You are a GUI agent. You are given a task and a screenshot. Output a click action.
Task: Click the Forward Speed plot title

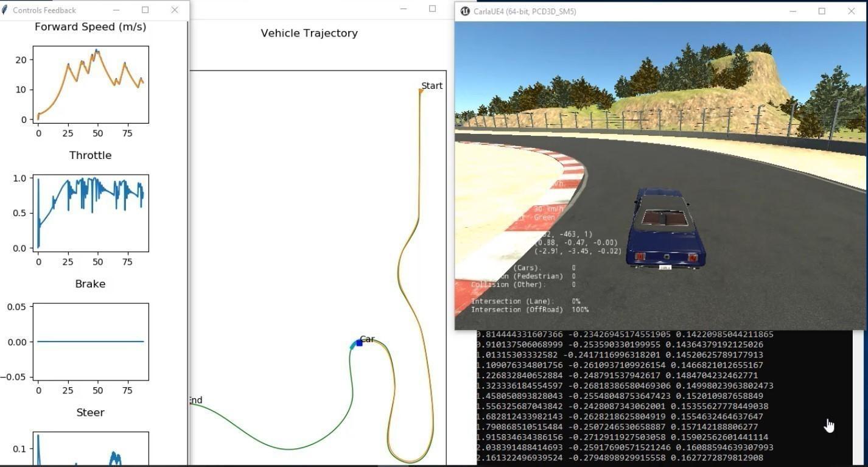[x=90, y=26]
